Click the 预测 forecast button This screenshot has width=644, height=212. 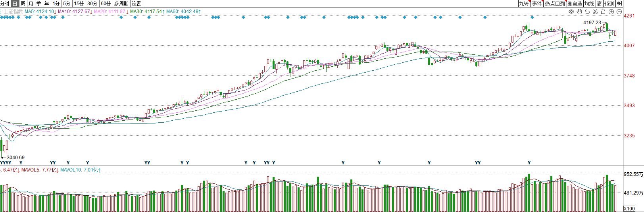coord(609,4)
